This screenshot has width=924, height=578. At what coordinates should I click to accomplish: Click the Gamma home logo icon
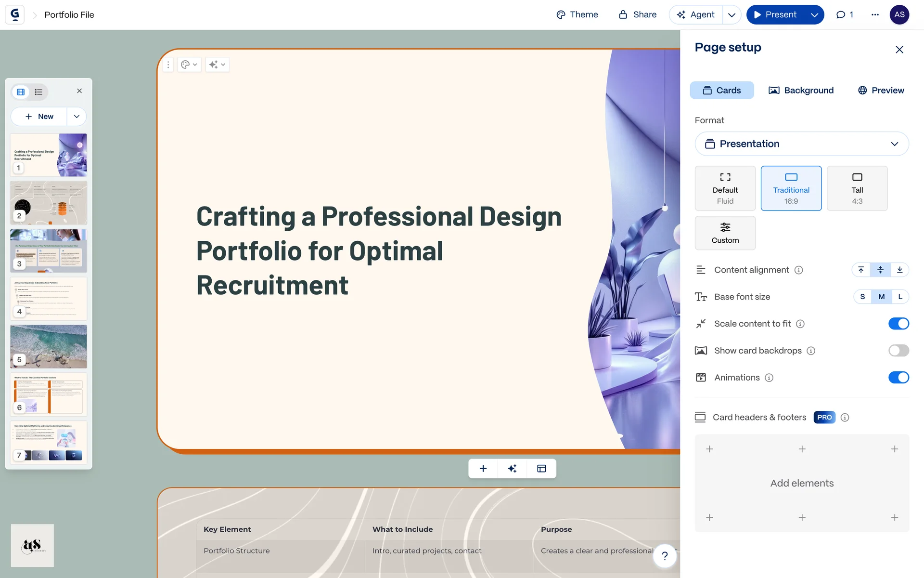[x=15, y=14]
